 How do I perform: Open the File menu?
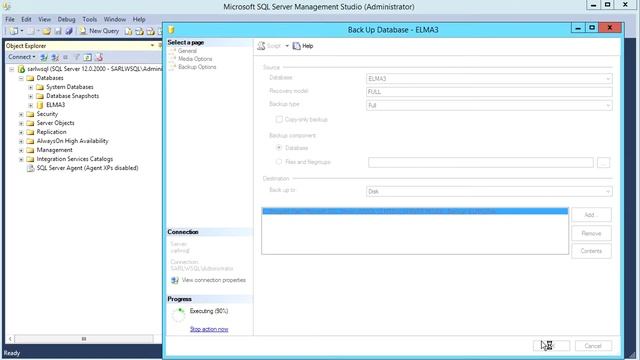click(10, 19)
